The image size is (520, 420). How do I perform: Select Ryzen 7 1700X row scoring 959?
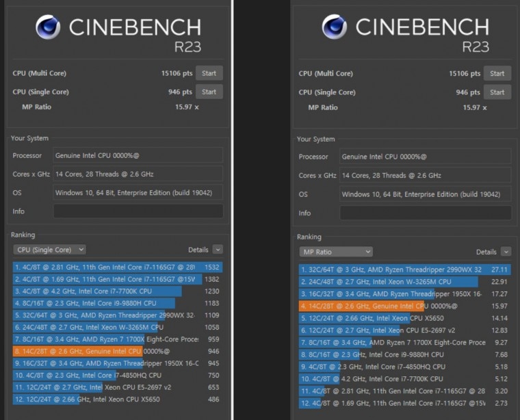(x=118, y=339)
